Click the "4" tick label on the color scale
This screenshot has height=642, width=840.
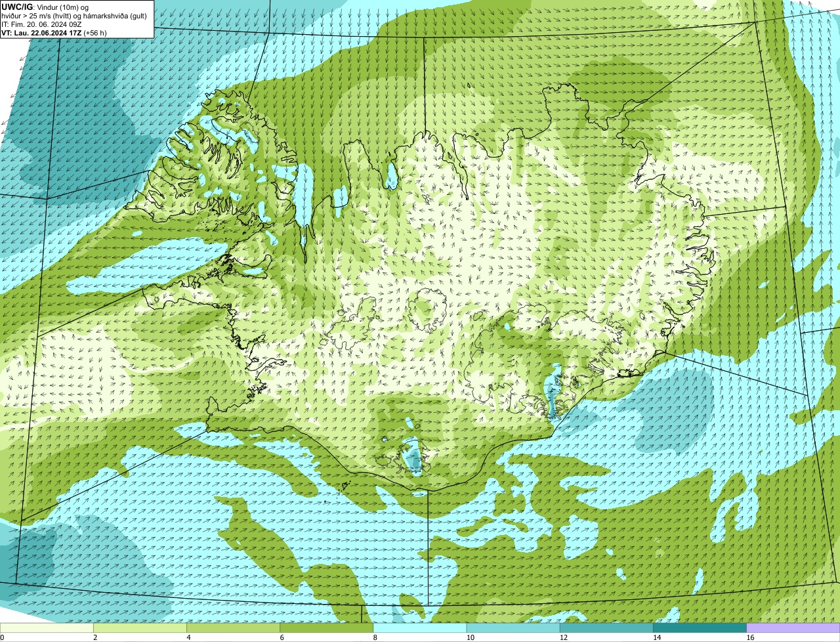point(188,637)
